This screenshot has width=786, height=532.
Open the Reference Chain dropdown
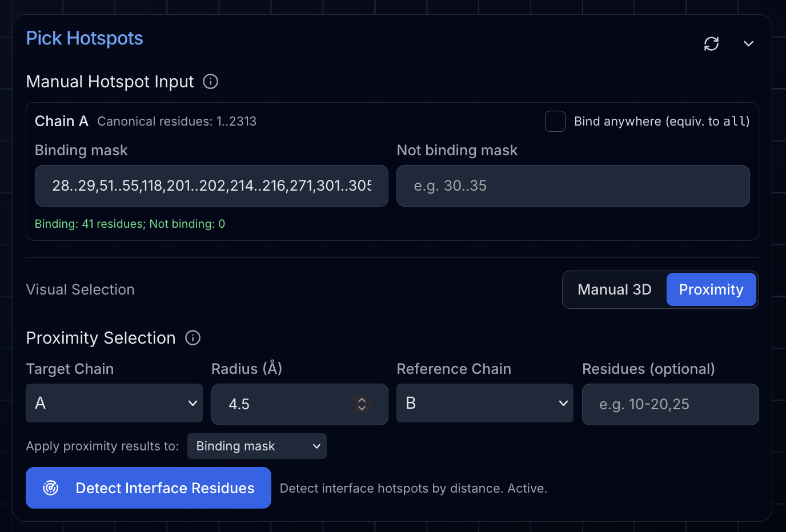484,403
